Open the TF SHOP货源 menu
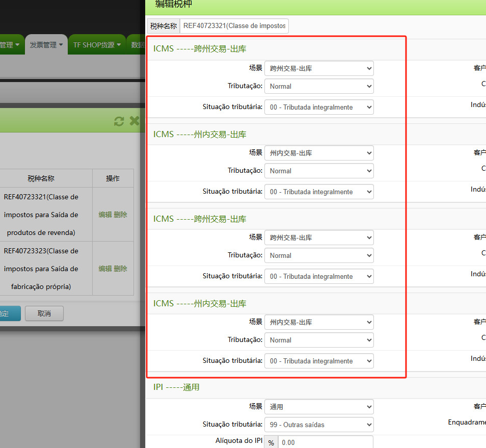The image size is (486, 448). [97, 45]
